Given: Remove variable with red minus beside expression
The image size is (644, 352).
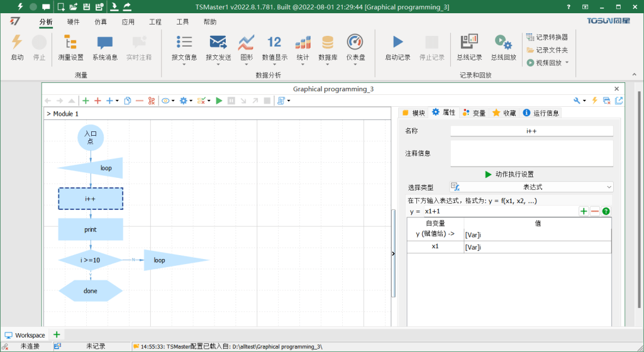Looking at the screenshot, I should click(x=594, y=211).
